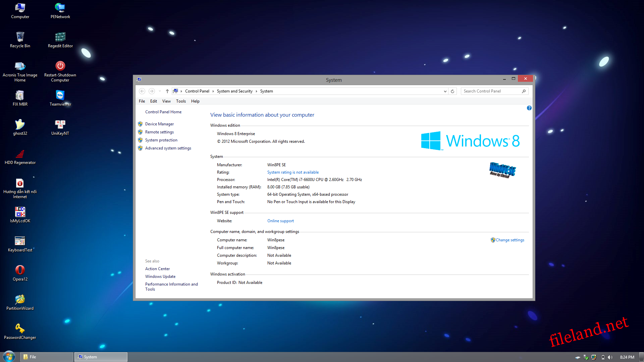
Task: Open the HDD Regenerator icon
Action: (x=20, y=154)
